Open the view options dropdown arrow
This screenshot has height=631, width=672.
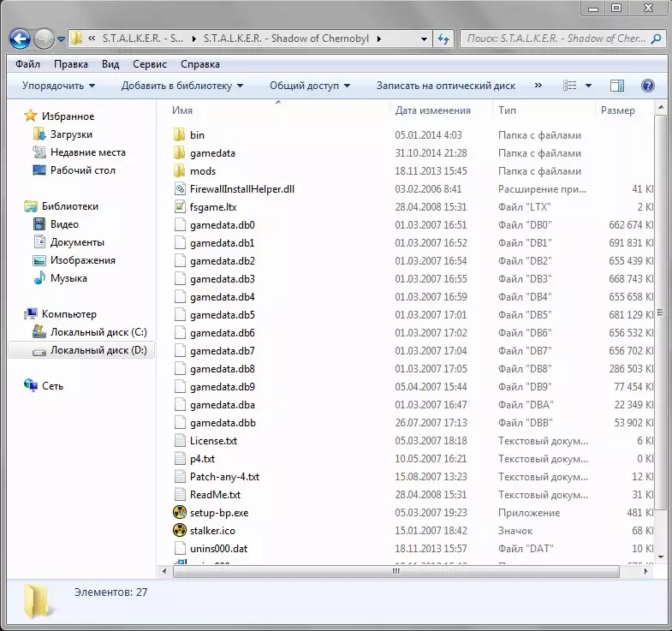click(588, 86)
